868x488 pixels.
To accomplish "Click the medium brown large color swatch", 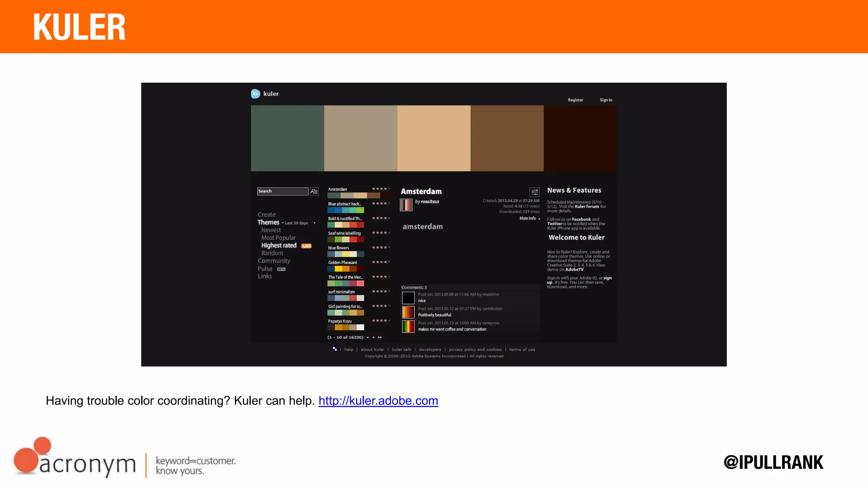I will 507,138.
